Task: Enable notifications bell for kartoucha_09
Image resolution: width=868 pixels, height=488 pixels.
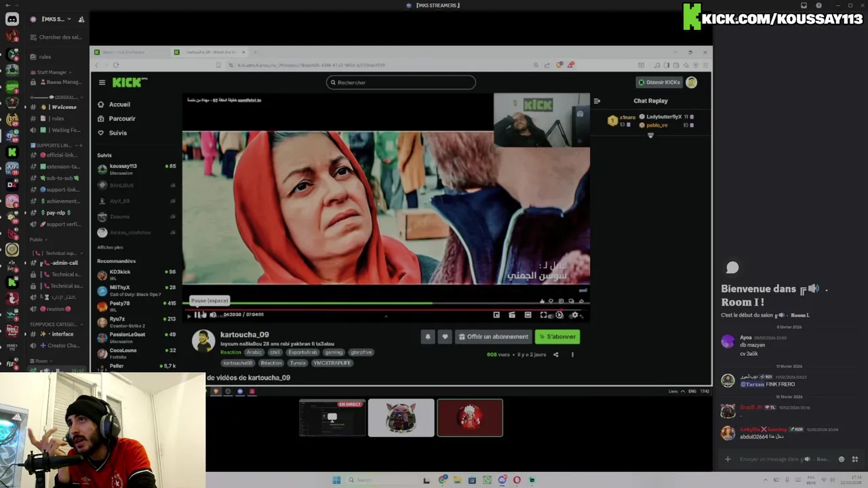Action: pos(428,337)
